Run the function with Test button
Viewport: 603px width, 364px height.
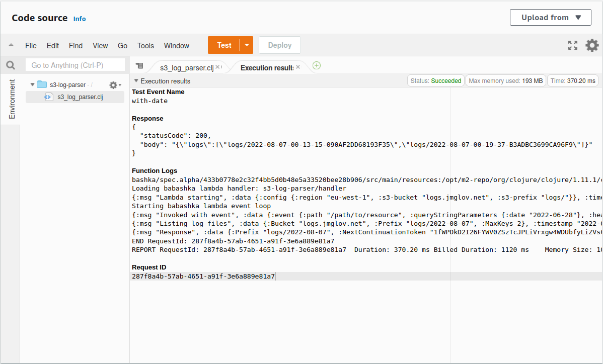224,45
